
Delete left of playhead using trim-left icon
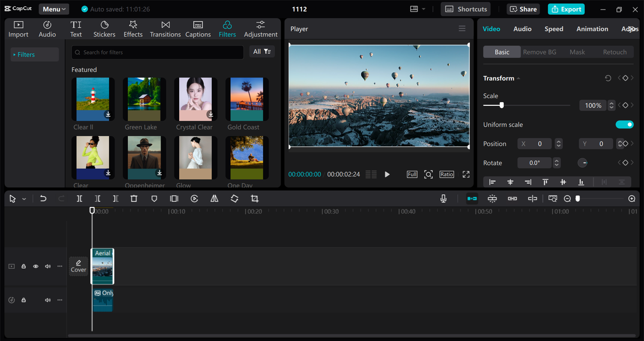98,199
